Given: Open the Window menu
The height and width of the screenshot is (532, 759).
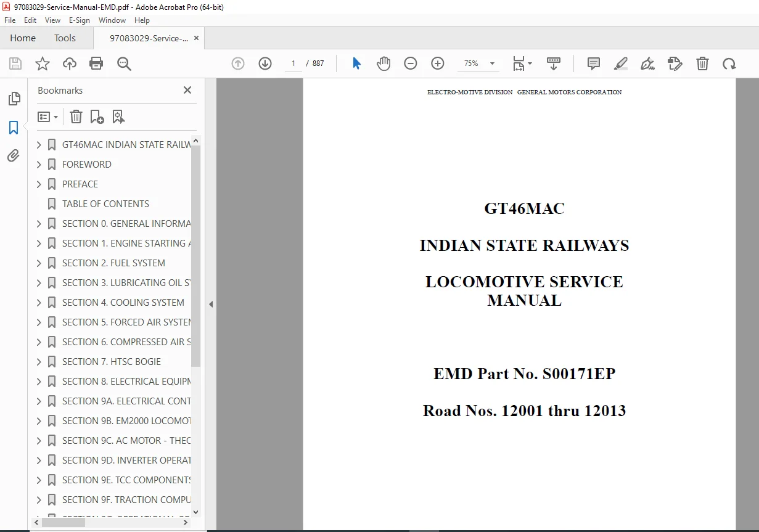Looking at the screenshot, I should click(x=112, y=20).
